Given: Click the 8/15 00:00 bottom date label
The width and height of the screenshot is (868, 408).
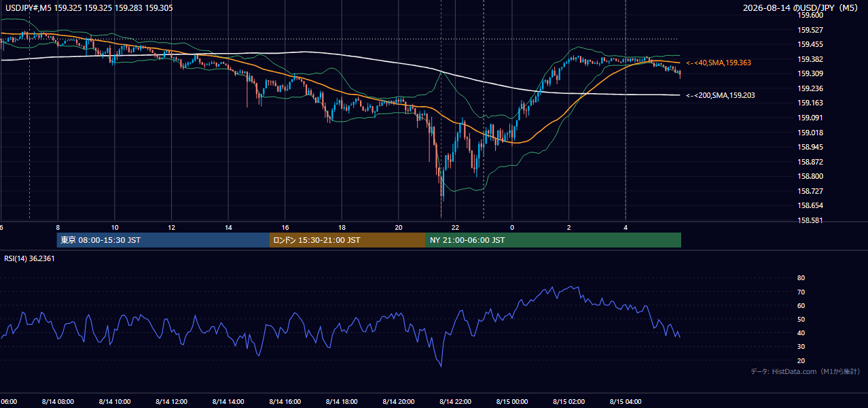Looking at the screenshot, I should (x=512, y=401).
